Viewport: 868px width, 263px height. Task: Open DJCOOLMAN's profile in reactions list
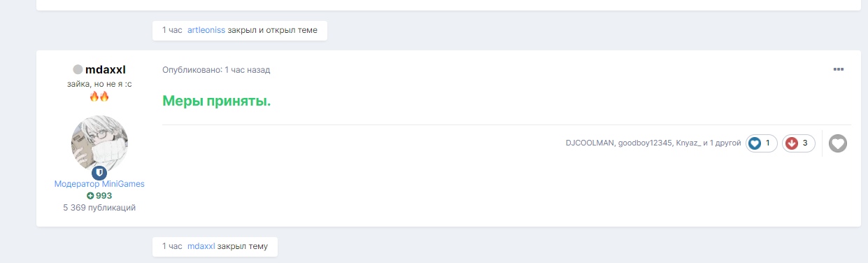[x=590, y=143]
